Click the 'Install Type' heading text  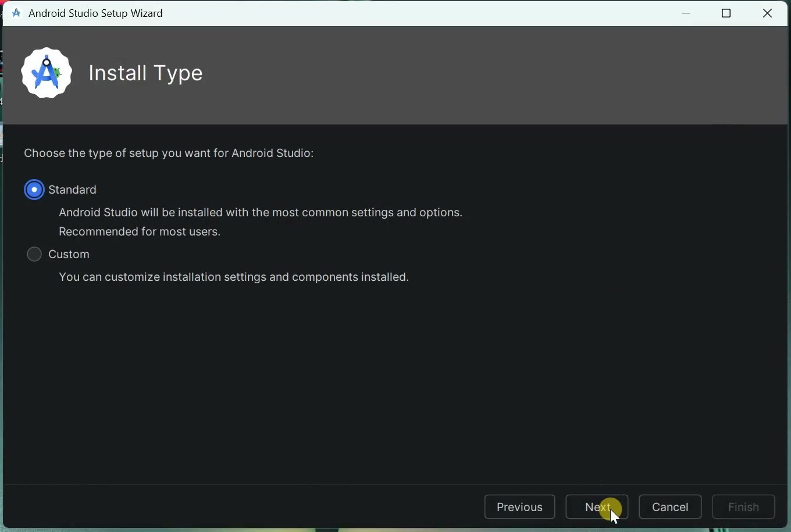(x=147, y=74)
